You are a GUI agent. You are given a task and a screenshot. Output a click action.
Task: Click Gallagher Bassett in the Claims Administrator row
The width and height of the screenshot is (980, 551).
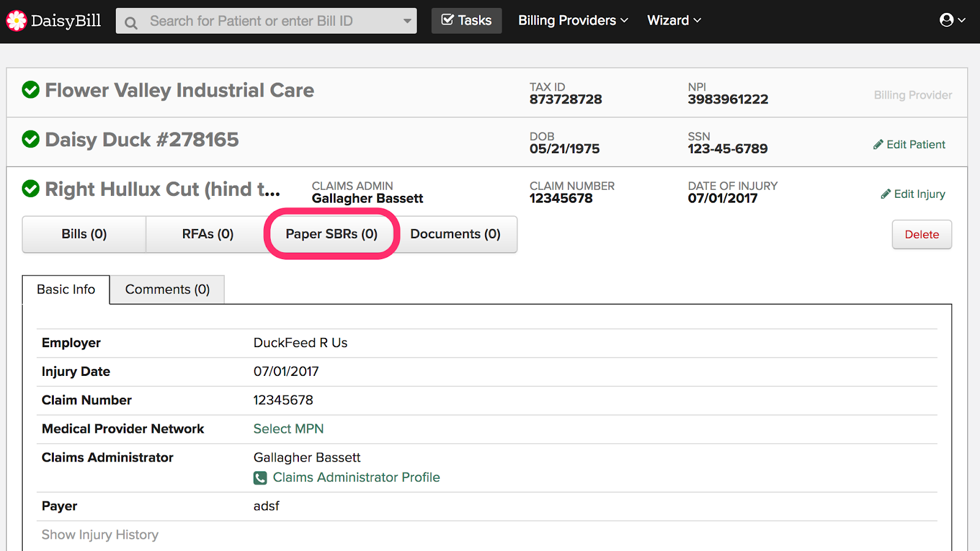coord(307,458)
